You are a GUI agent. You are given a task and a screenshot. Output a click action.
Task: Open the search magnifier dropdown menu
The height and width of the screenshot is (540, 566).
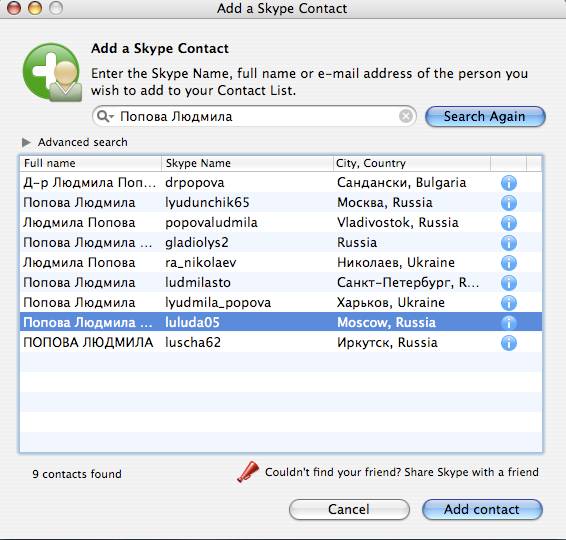pyautogui.click(x=105, y=116)
